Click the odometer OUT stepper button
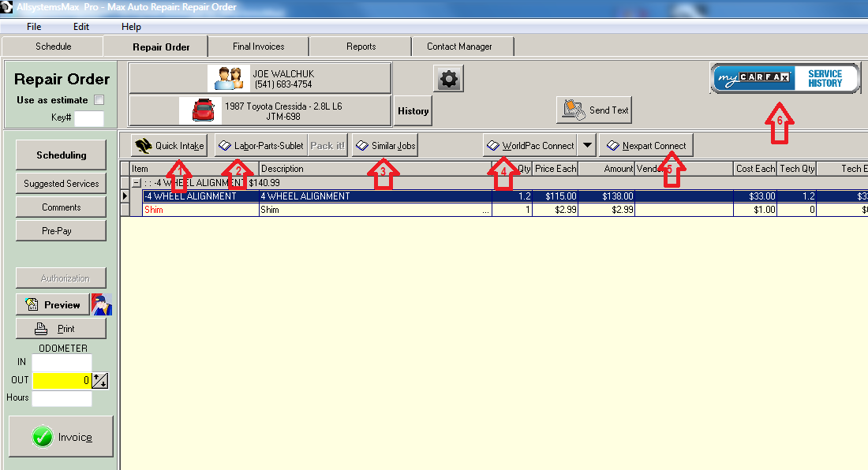The height and width of the screenshot is (470, 868). (100, 381)
